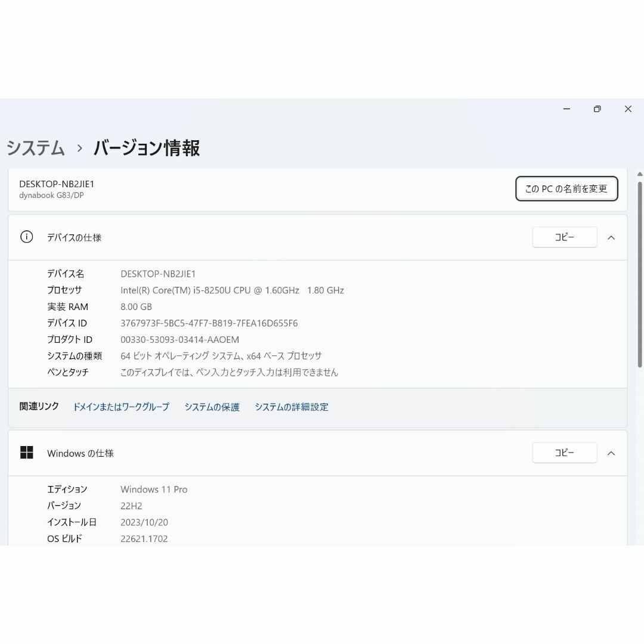Image resolution: width=644 pixels, height=644 pixels.
Task: Click the breadcrumb chevron after システム
Action: tap(80, 148)
